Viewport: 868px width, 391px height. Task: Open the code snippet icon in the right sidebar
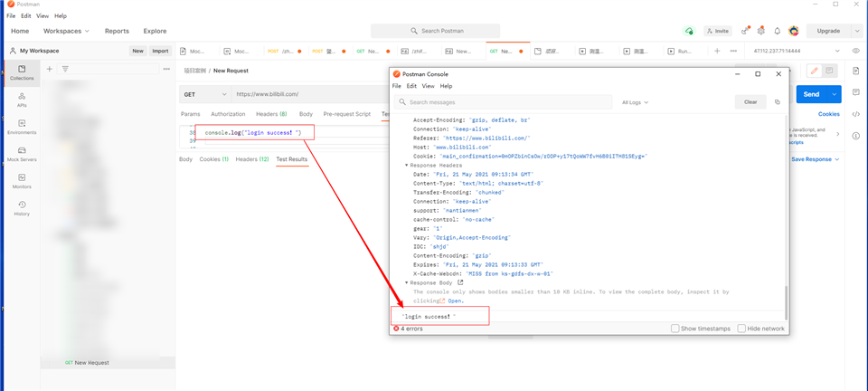point(856,114)
